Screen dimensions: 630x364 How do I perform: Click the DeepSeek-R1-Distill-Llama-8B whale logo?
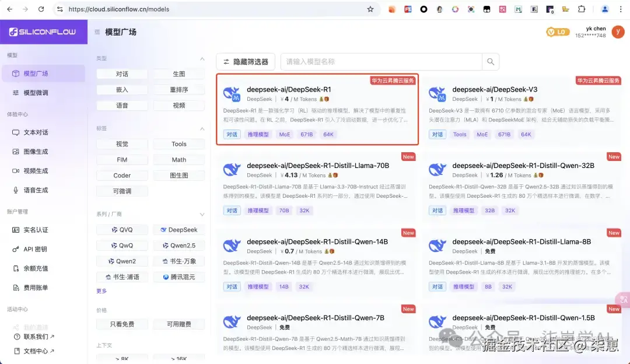pos(437,246)
